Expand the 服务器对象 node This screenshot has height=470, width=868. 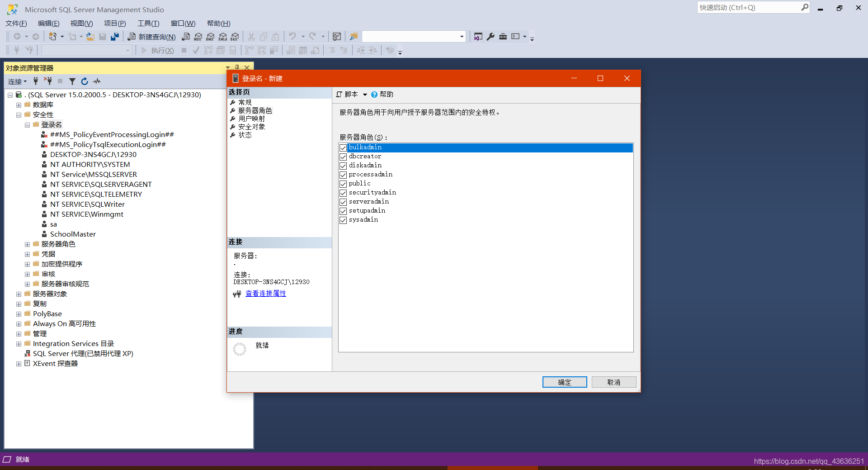pos(19,294)
